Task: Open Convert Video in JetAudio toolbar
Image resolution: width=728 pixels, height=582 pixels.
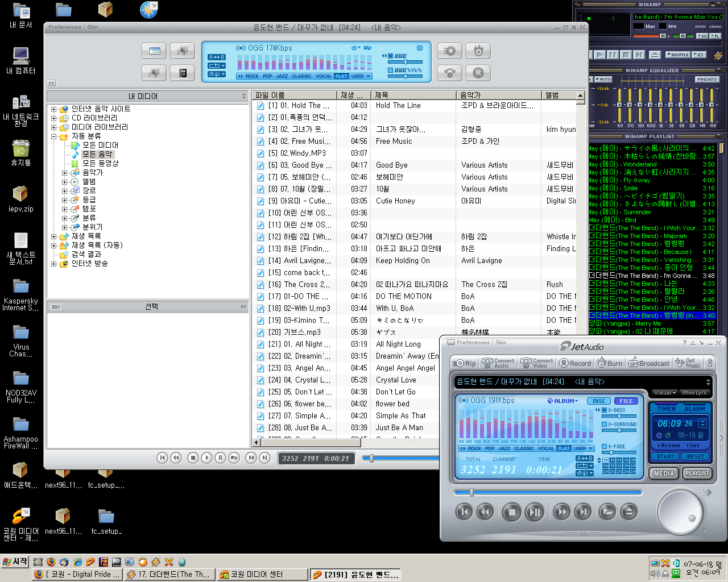Action: (x=536, y=363)
